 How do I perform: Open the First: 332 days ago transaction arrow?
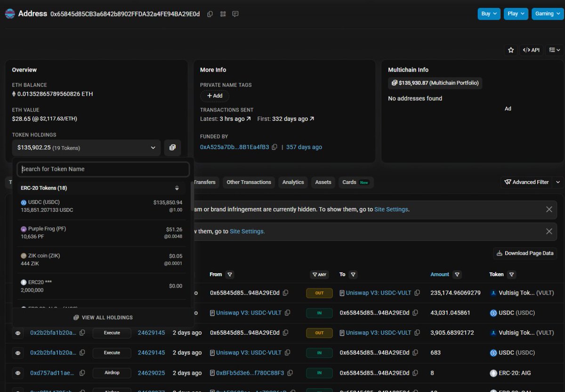pos(312,119)
